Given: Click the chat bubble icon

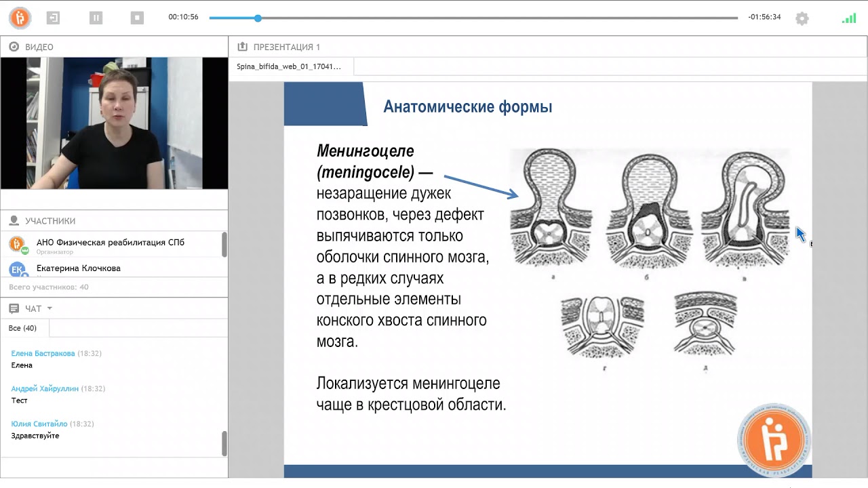Looking at the screenshot, I should [x=14, y=308].
